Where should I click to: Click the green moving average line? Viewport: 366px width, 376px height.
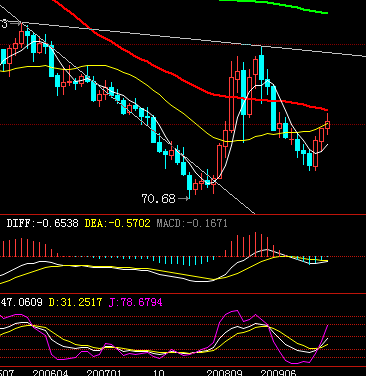273,5
